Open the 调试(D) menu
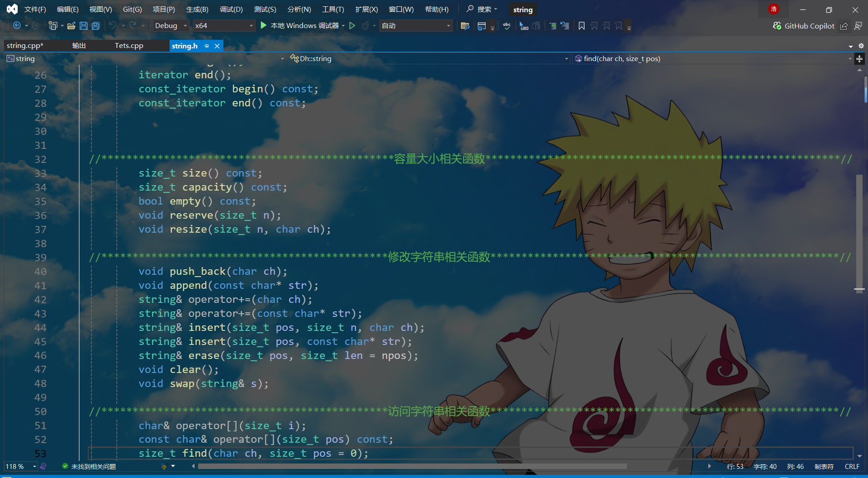This screenshot has height=478, width=868. pyautogui.click(x=231, y=9)
